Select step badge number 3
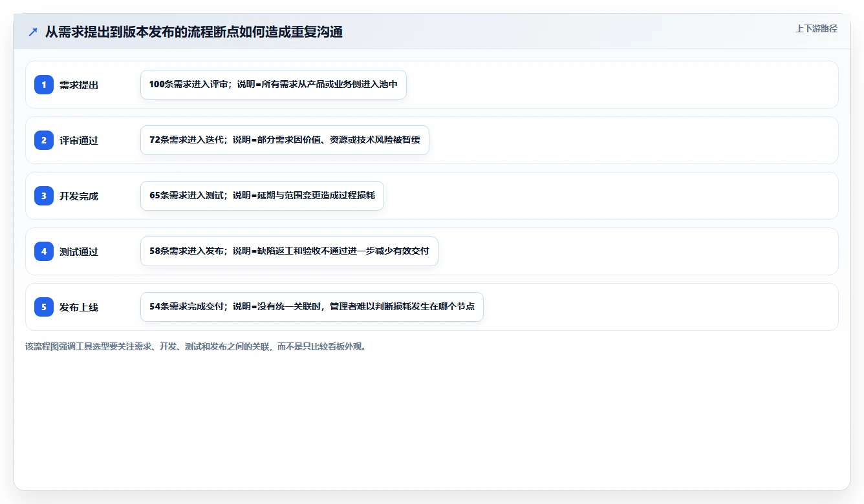The image size is (864, 504). point(44,196)
